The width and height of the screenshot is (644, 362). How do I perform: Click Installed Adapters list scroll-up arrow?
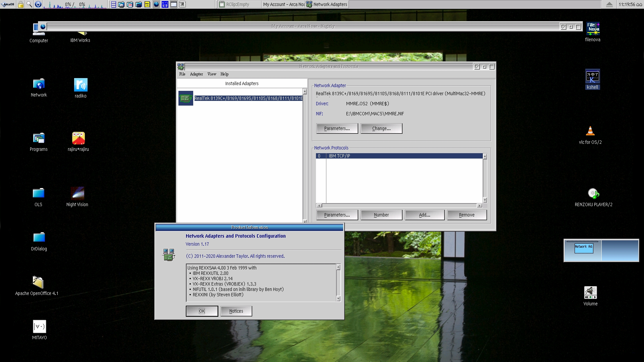[305, 92]
